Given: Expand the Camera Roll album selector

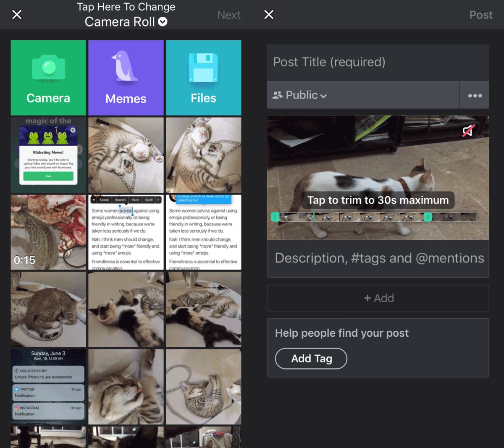Looking at the screenshot, I should point(126,22).
